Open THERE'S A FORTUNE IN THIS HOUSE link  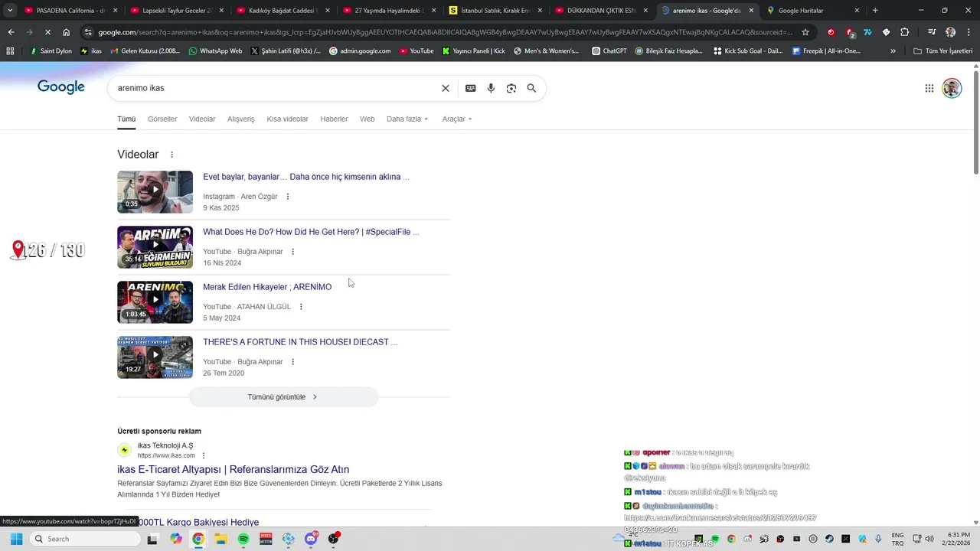tap(300, 342)
